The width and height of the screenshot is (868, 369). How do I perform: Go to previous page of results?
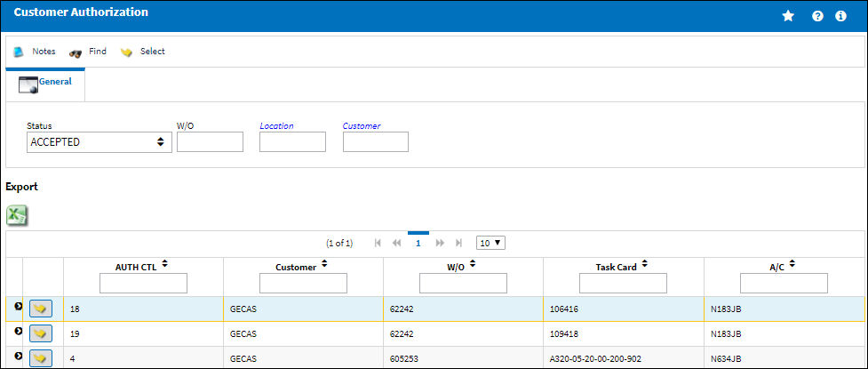click(x=396, y=243)
